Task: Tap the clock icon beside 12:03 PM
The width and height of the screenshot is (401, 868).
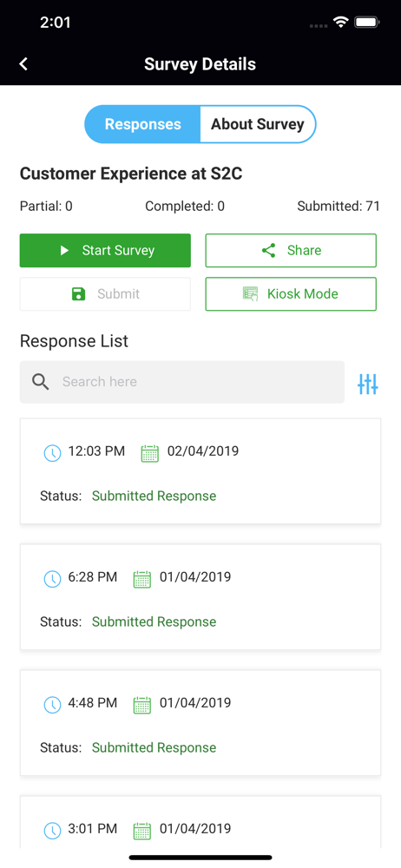Action: click(52, 453)
